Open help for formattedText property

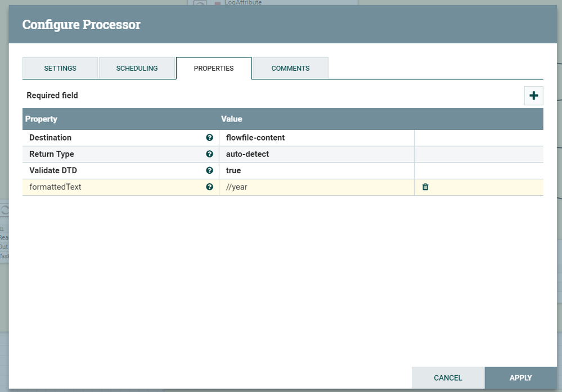210,187
